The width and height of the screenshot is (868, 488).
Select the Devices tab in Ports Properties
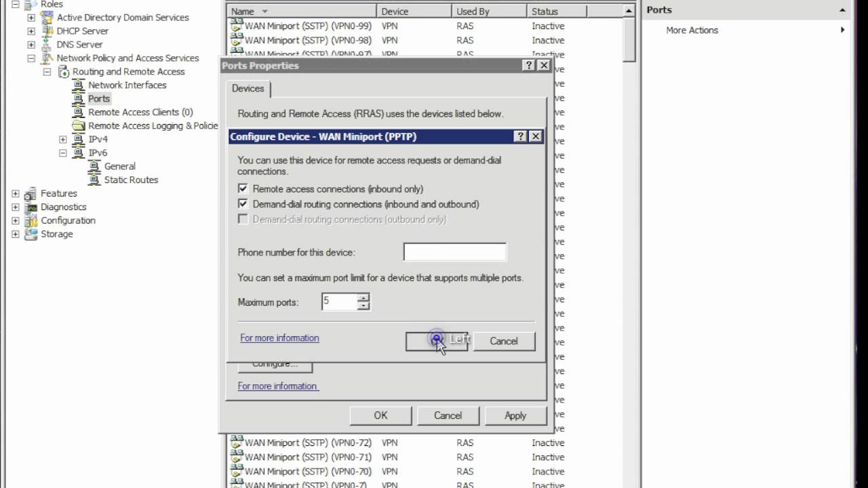(x=248, y=89)
